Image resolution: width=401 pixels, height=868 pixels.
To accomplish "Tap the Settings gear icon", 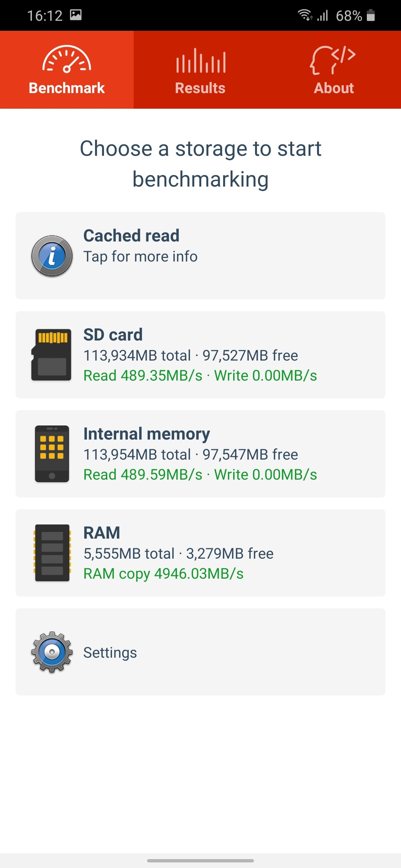I will click(x=52, y=652).
